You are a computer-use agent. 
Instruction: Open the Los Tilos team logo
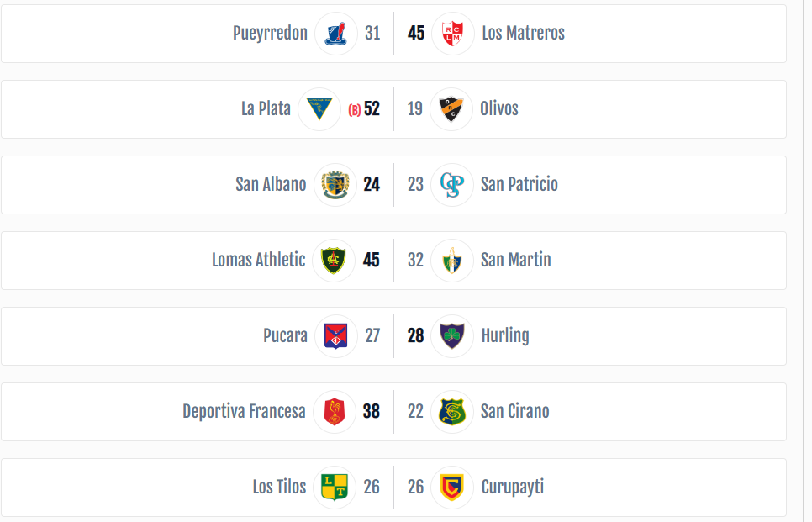pos(335,488)
